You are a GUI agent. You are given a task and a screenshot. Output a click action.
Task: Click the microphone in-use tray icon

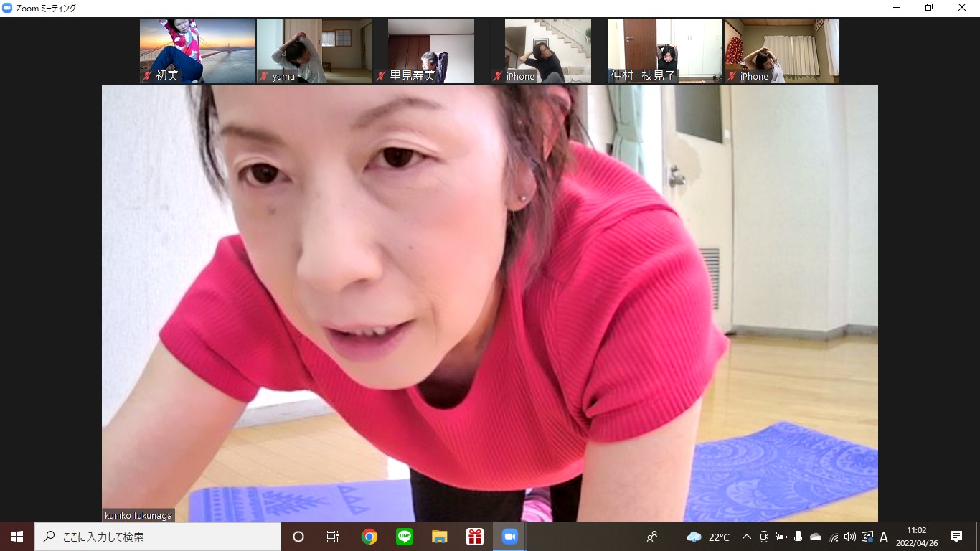click(x=798, y=537)
